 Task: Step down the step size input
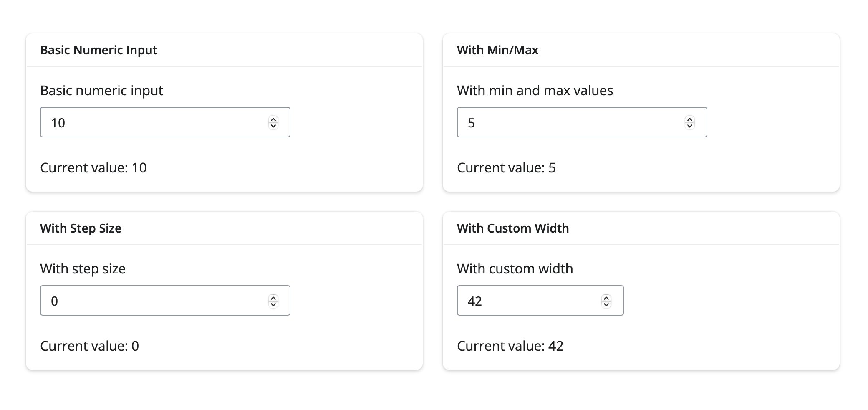coord(273,304)
